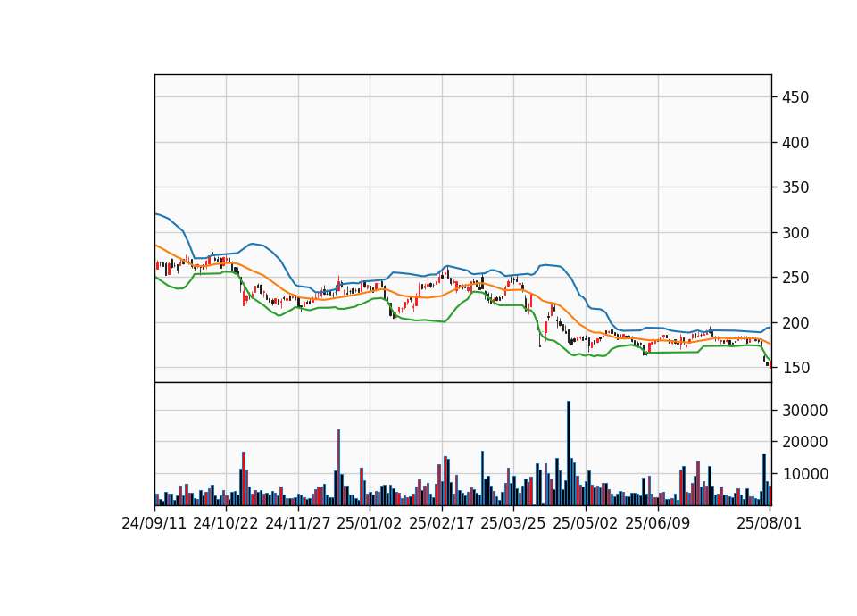Click the 400 price axis label
The height and width of the screenshot is (616, 857).
(x=795, y=143)
